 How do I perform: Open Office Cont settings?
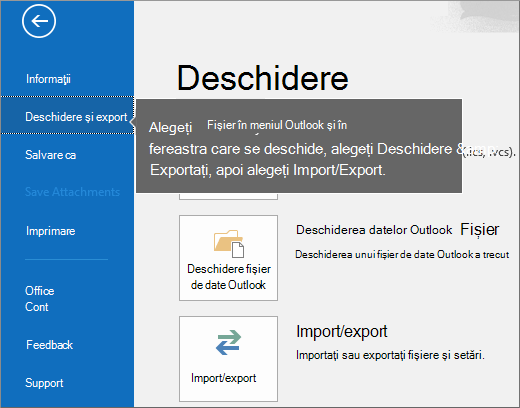click(39, 299)
